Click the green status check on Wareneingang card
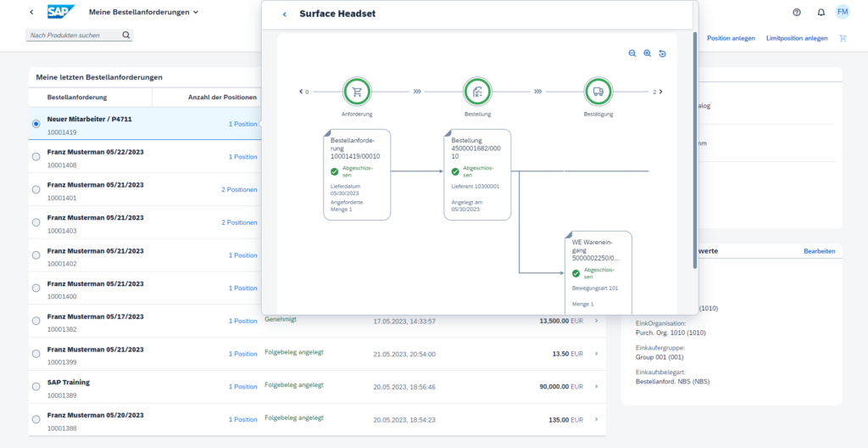The width and height of the screenshot is (868, 448). (x=576, y=273)
